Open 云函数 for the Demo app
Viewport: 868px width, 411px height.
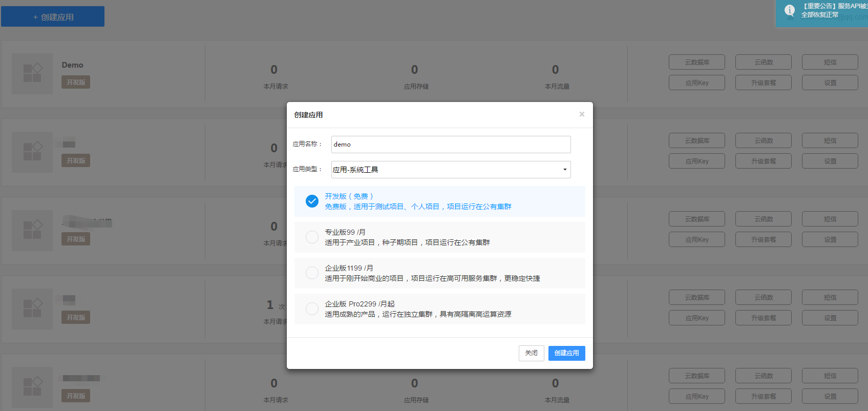pos(764,62)
